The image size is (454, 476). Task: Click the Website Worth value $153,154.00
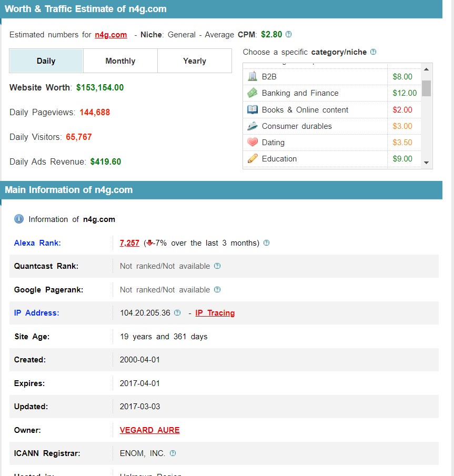[x=100, y=87]
